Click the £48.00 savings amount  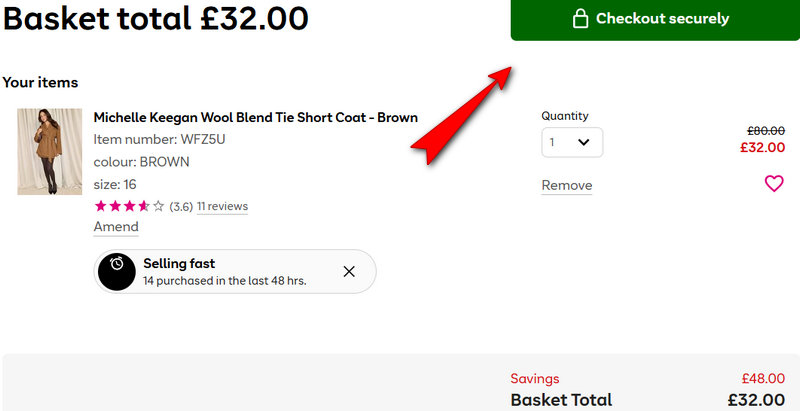pos(762,379)
